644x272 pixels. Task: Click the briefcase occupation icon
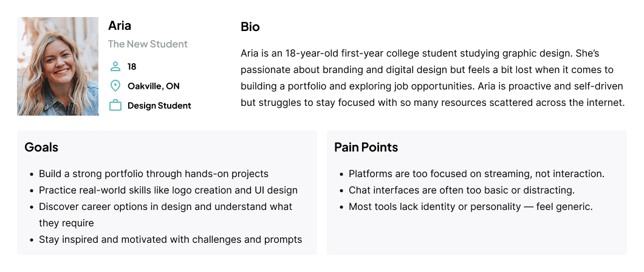(x=115, y=105)
